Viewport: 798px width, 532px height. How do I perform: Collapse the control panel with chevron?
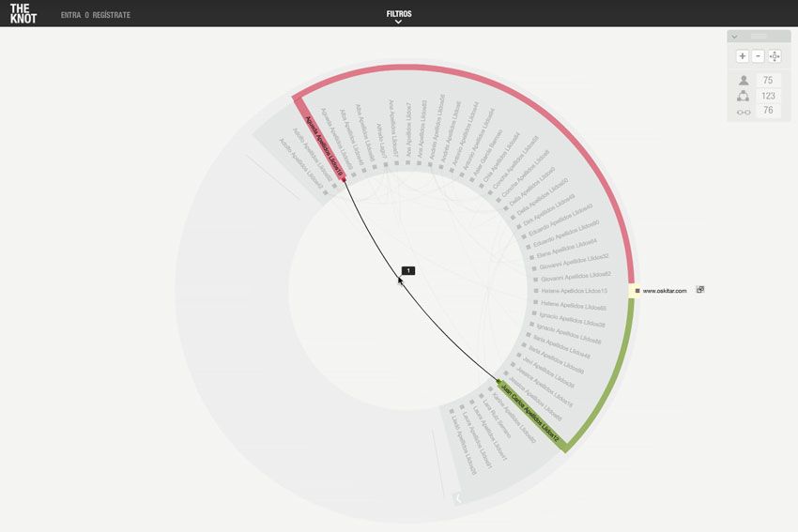734,37
